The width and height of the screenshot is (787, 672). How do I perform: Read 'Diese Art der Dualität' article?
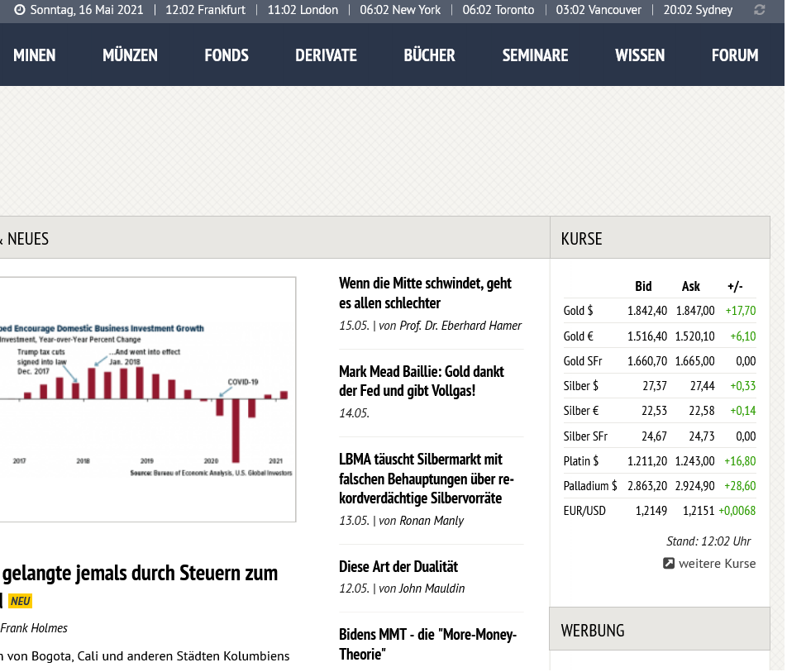tap(398, 566)
